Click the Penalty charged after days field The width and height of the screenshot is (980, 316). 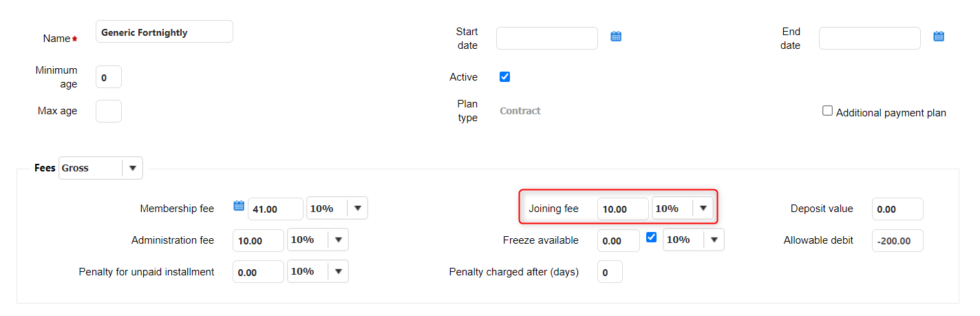click(x=610, y=272)
